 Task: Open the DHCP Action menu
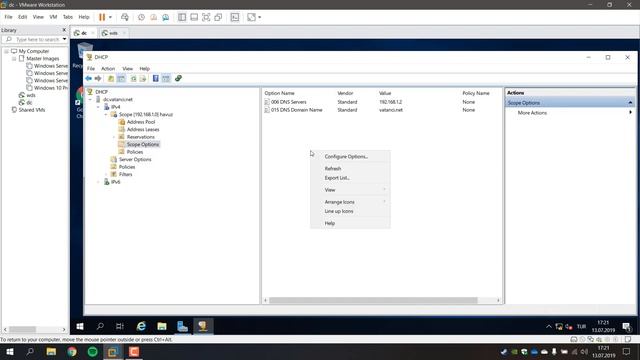tap(108, 69)
